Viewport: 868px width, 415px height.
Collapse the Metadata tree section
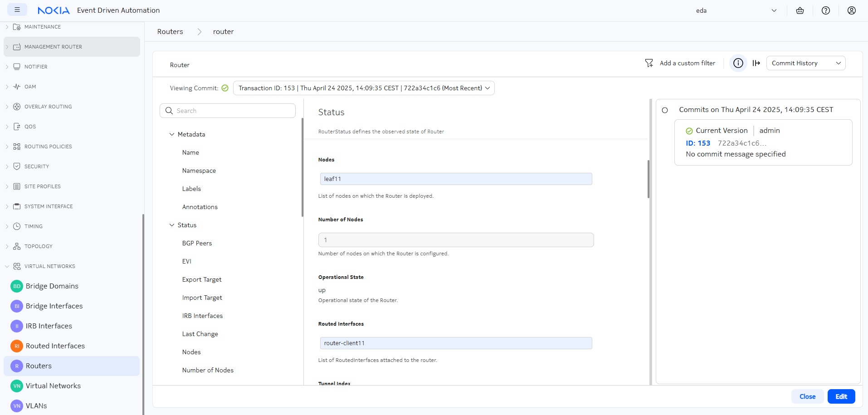point(172,134)
